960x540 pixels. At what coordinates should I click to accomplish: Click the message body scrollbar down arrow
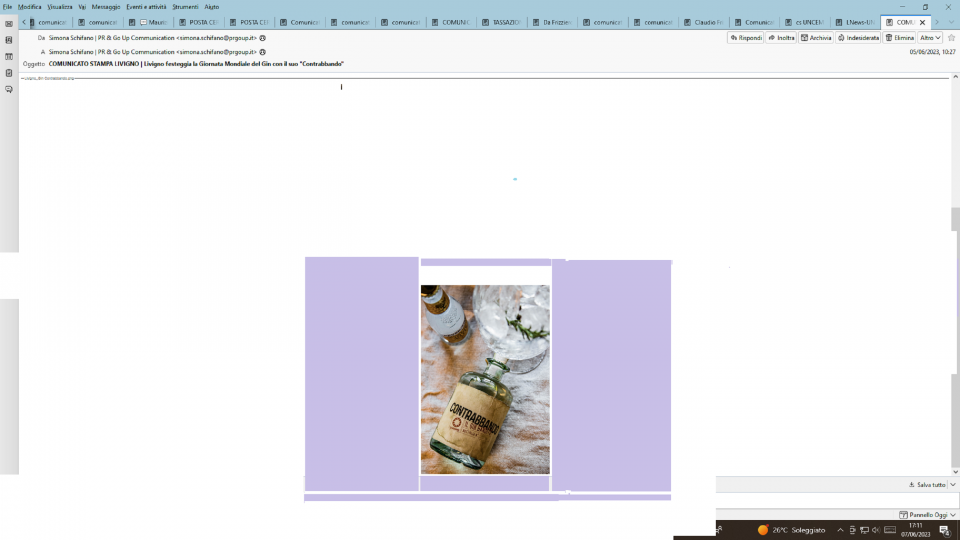(955, 472)
